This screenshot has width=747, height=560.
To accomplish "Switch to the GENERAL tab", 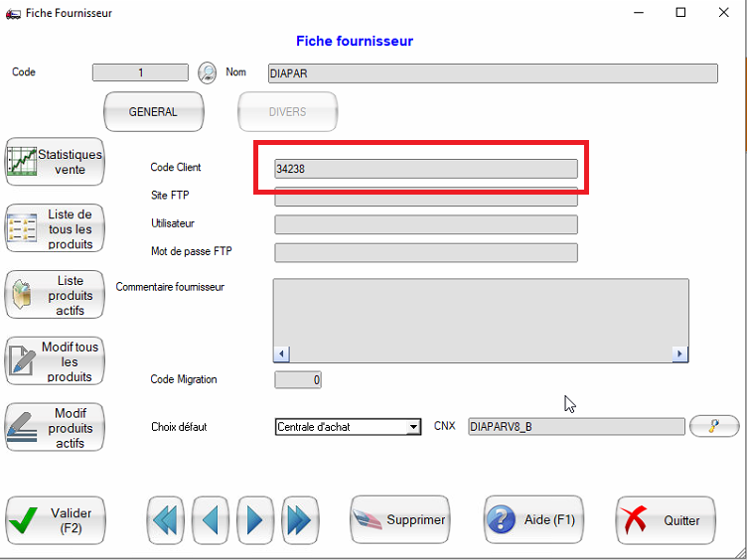I will [x=154, y=112].
